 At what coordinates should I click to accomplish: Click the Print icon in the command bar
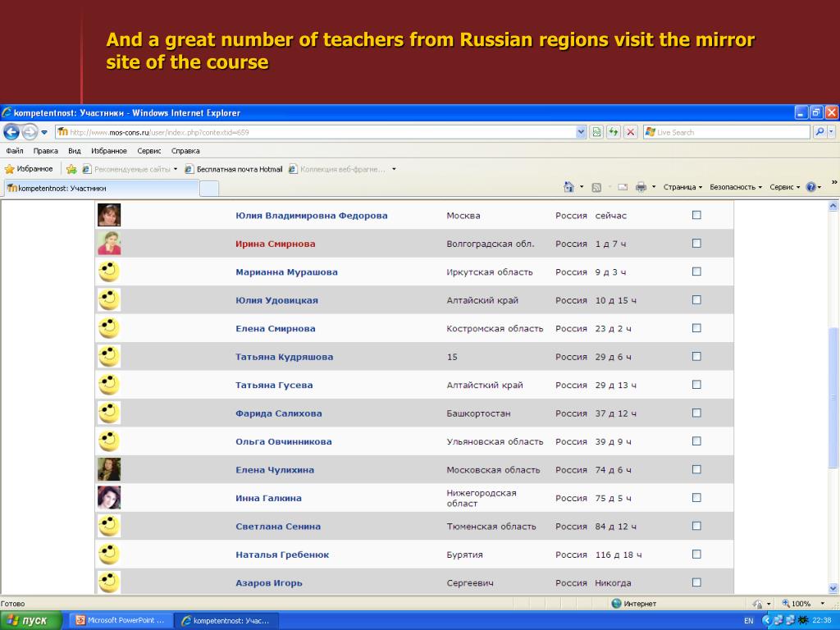pos(641,187)
